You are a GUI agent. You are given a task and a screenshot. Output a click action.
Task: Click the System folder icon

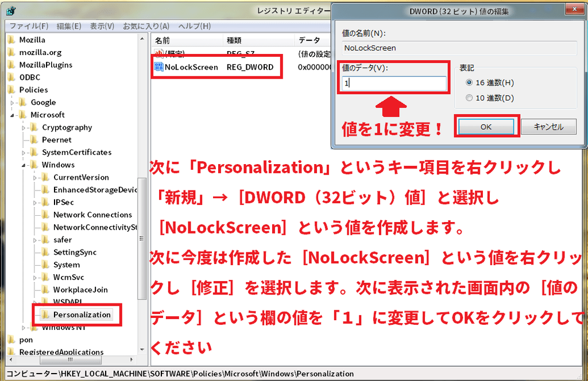click(45, 265)
